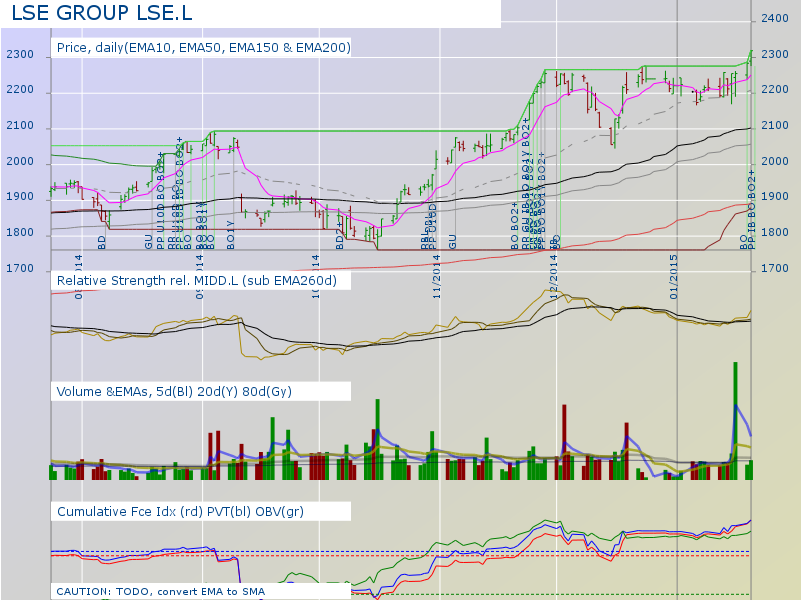Click the 1700 label on the right axis

tap(774, 268)
